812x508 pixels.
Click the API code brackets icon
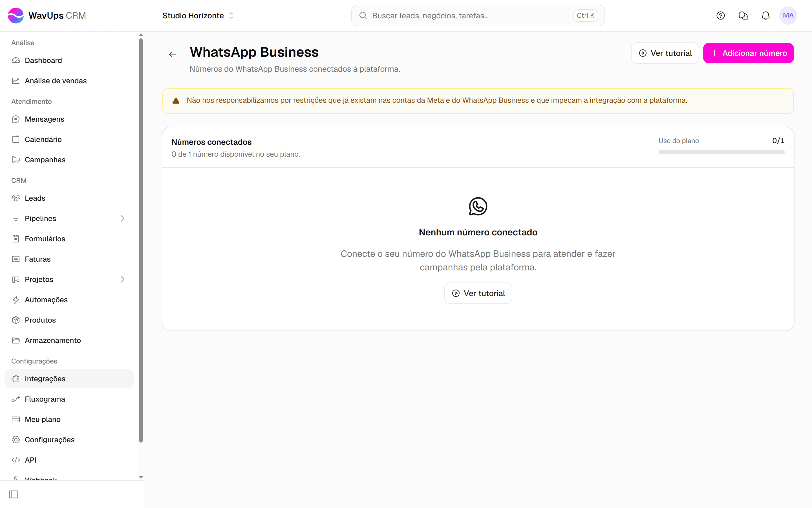[16, 460]
